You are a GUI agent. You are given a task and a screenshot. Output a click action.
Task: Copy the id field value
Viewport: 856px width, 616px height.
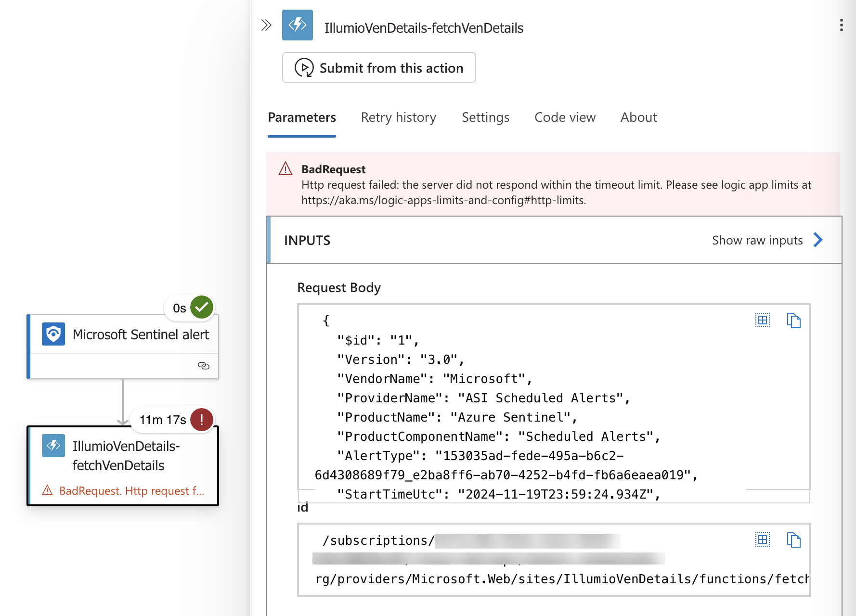click(x=793, y=539)
